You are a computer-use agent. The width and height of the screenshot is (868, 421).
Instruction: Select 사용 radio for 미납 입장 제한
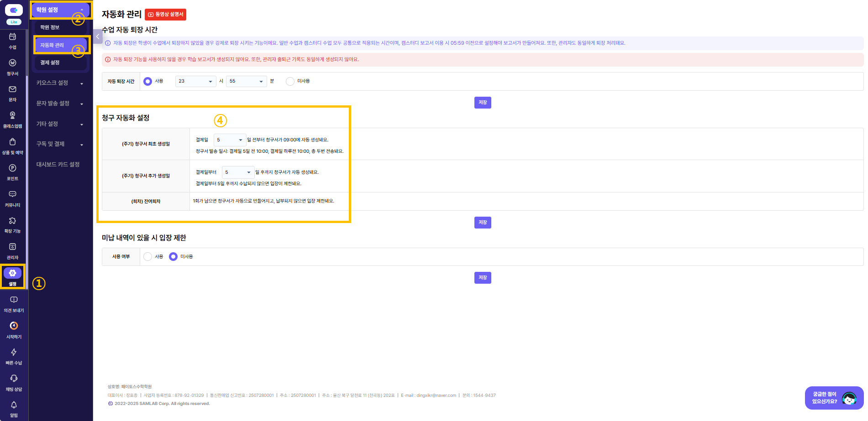[x=147, y=257]
